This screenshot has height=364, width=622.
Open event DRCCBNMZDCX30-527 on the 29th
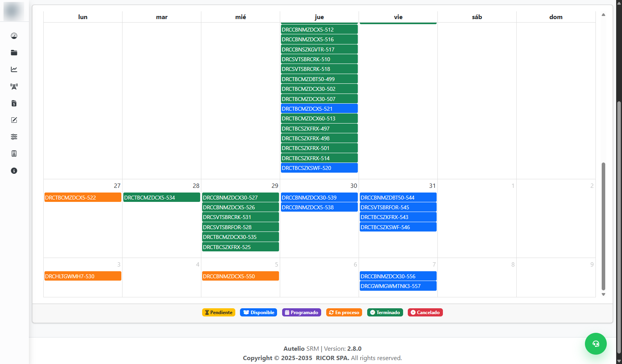(240, 198)
